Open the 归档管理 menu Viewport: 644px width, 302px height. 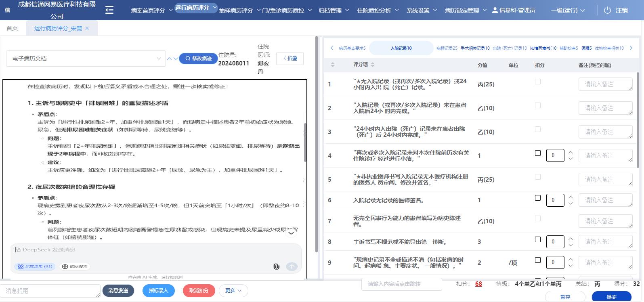[x=334, y=10]
